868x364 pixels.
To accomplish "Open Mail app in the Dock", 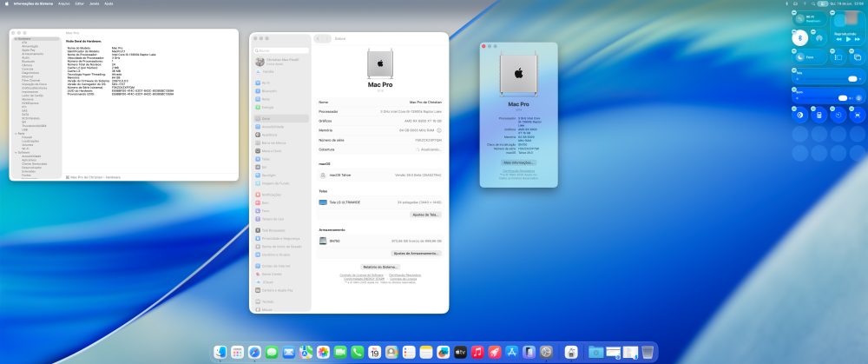I will (x=288, y=352).
